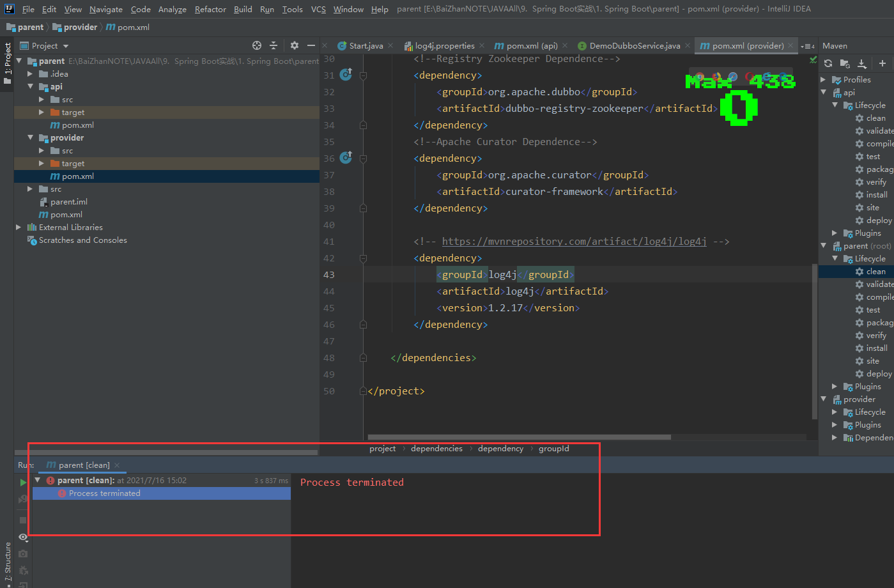Click the groupId breadcrumb

pos(553,449)
